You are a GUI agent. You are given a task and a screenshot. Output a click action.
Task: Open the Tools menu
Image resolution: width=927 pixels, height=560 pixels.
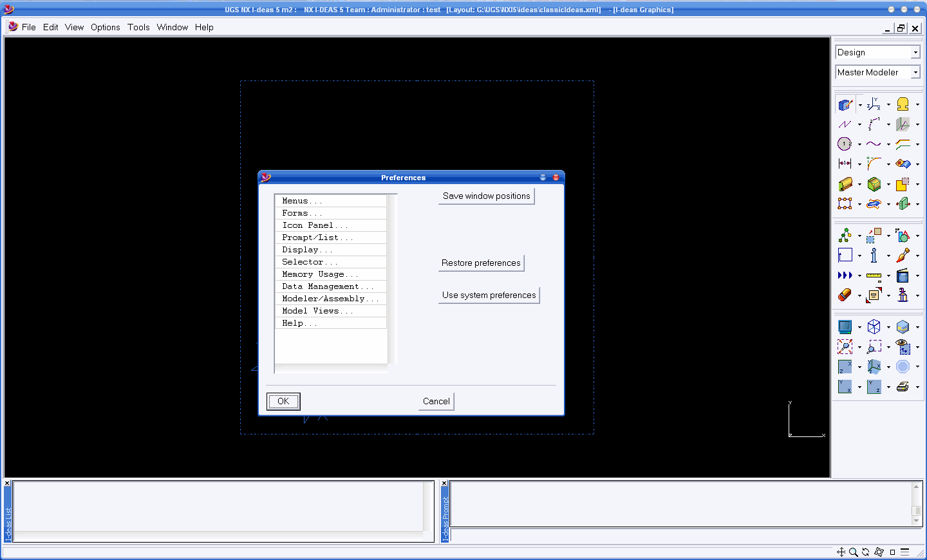[138, 27]
